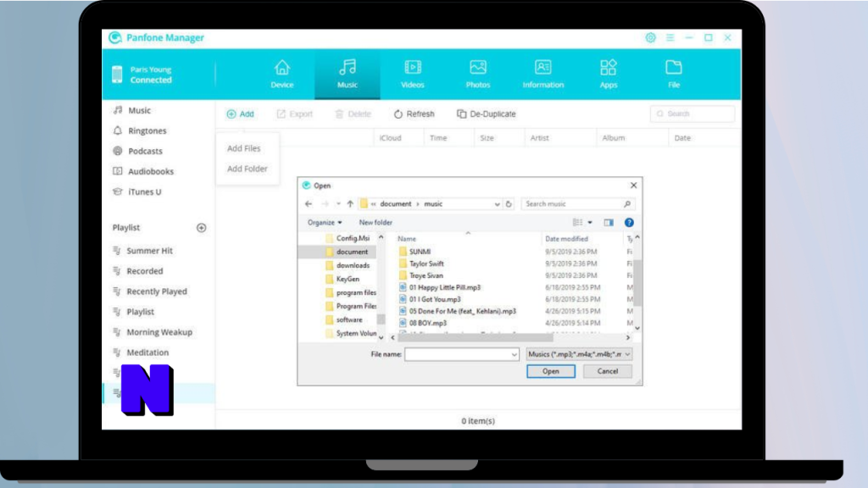Click New folder in the dialog
The width and height of the screenshot is (868, 488).
coord(376,223)
